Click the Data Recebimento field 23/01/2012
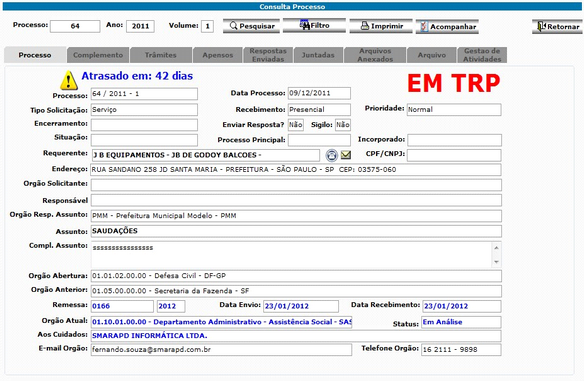 click(462, 306)
